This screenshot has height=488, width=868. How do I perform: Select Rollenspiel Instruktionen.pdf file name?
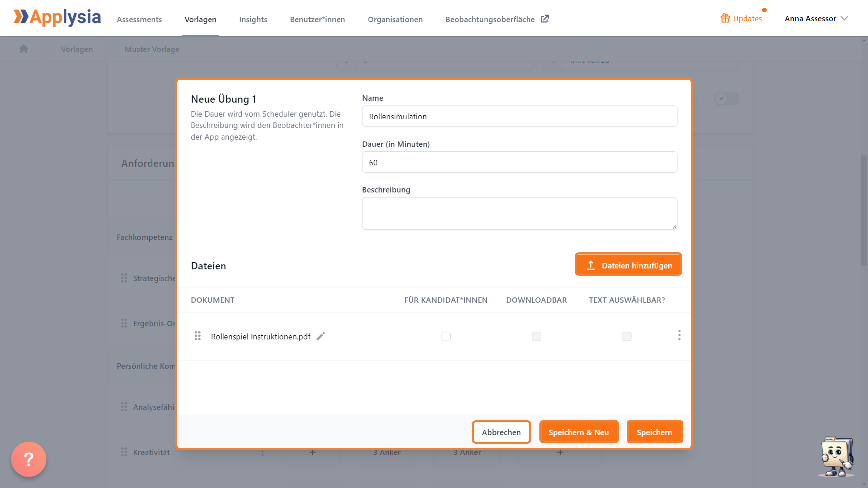pyautogui.click(x=260, y=336)
